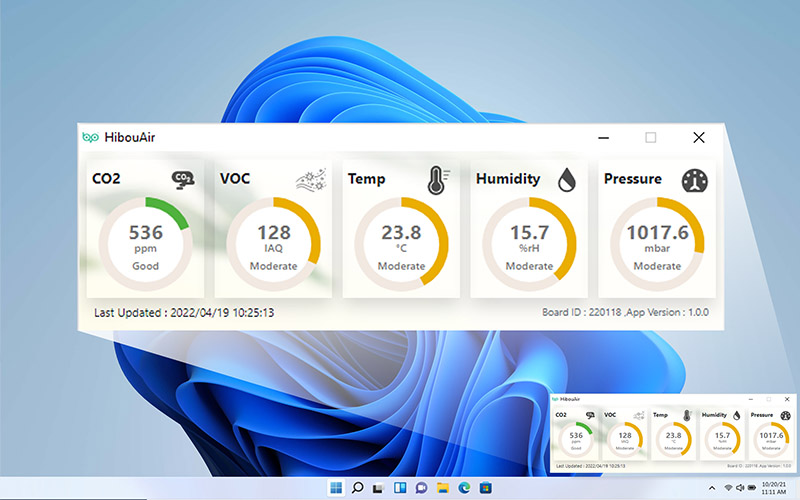The image size is (800, 500).
Task: Minimize the small HibouAir window
Action: (751, 399)
